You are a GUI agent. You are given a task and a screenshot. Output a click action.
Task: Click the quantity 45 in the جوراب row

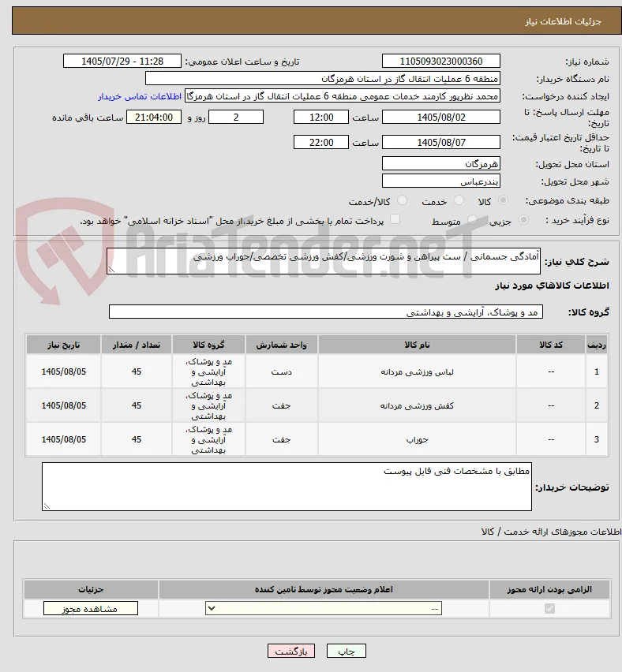click(x=137, y=439)
